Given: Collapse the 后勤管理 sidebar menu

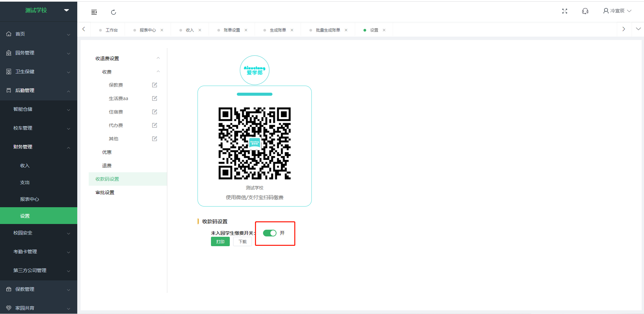Looking at the screenshot, I should [39, 90].
